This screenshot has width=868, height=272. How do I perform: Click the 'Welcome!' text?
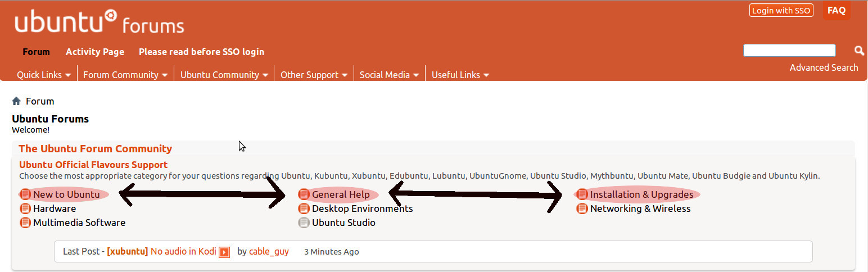[x=31, y=130]
